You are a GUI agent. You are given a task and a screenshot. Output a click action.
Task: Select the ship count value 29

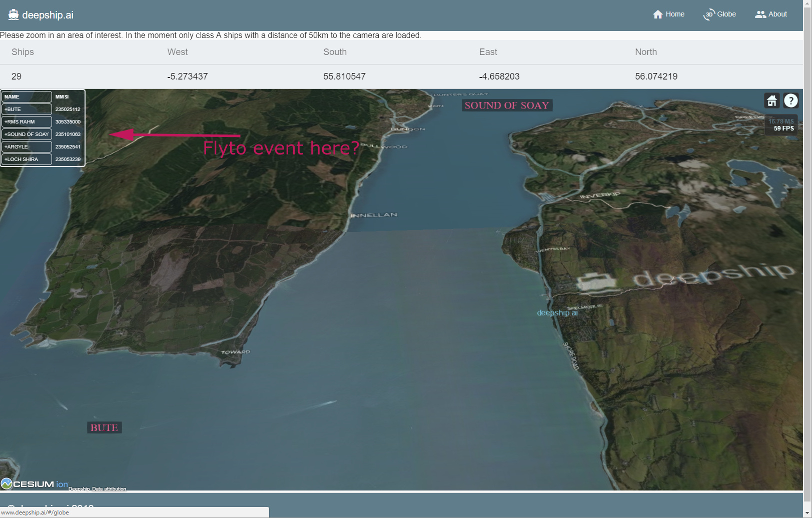click(x=17, y=76)
